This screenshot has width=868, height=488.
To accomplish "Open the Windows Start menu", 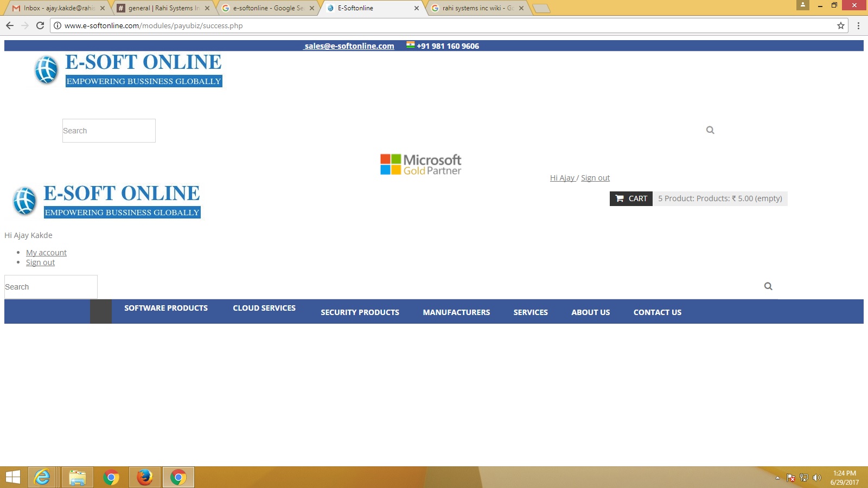I will pyautogui.click(x=12, y=477).
